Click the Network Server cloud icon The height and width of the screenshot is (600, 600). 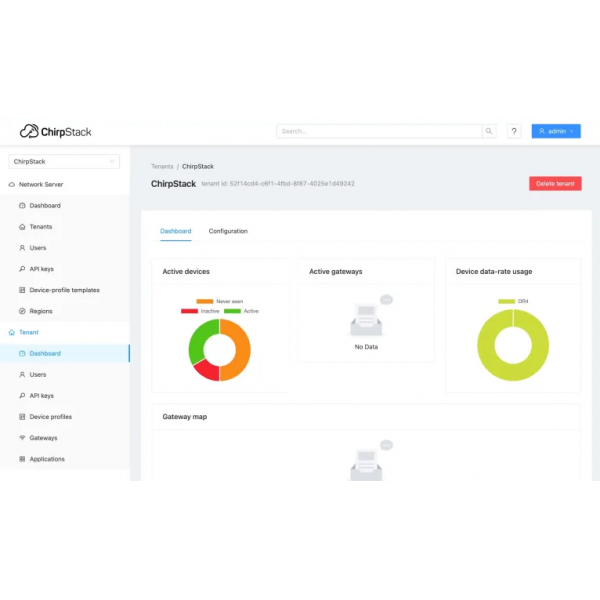pyautogui.click(x=12, y=185)
